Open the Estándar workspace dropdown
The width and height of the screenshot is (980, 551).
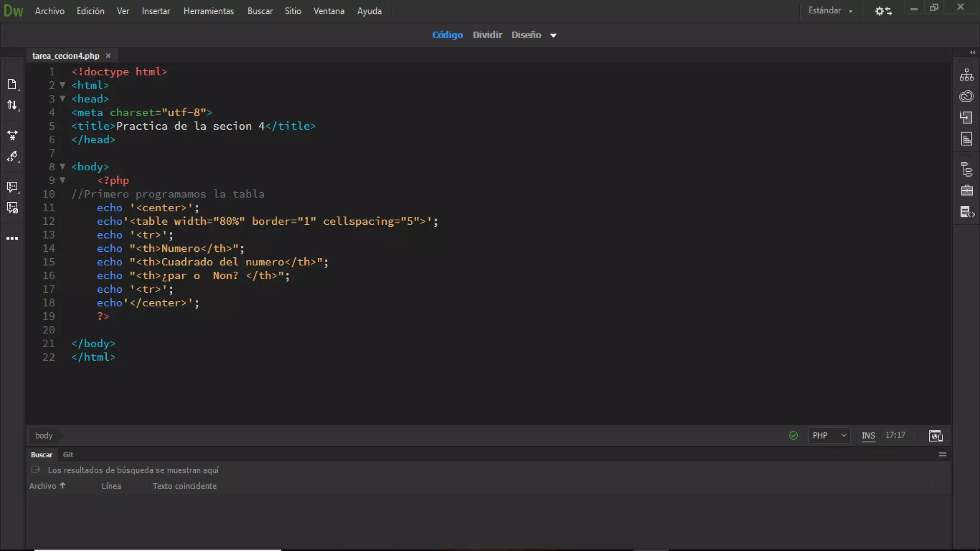(830, 11)
